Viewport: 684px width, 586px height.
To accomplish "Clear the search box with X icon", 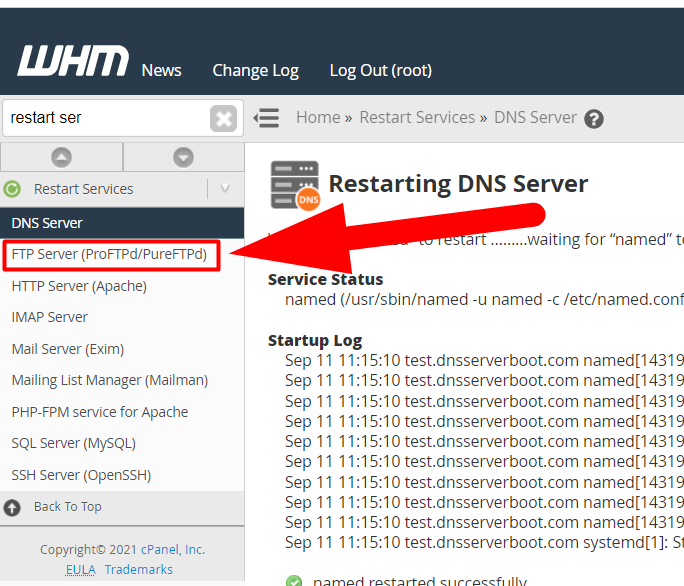I will (223, 118).
